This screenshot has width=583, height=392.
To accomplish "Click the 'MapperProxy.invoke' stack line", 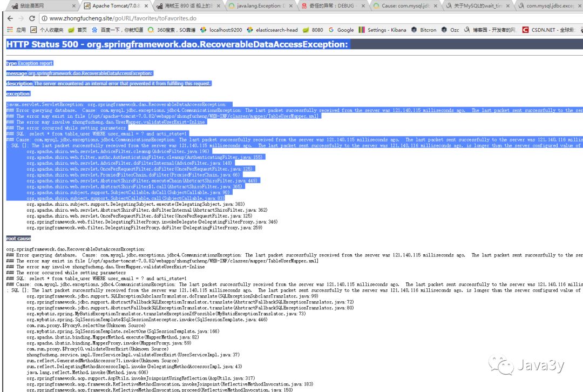I will (109, 343).
